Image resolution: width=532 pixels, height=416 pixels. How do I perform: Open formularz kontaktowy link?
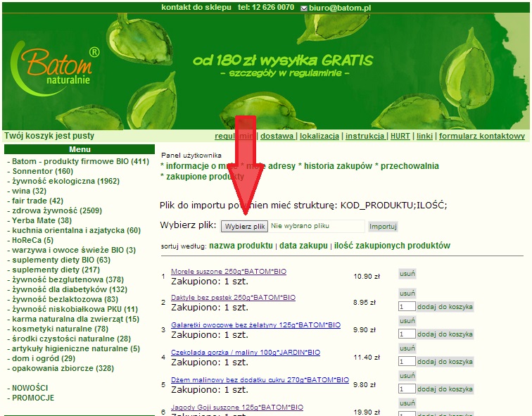pyautogui.click(x=482, y=136)
